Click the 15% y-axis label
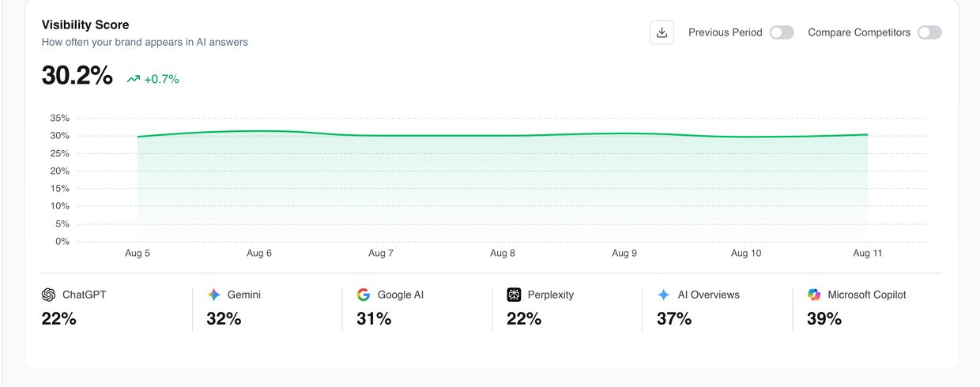The height and width of the screenshot is (387, 980). pos(60,189)
